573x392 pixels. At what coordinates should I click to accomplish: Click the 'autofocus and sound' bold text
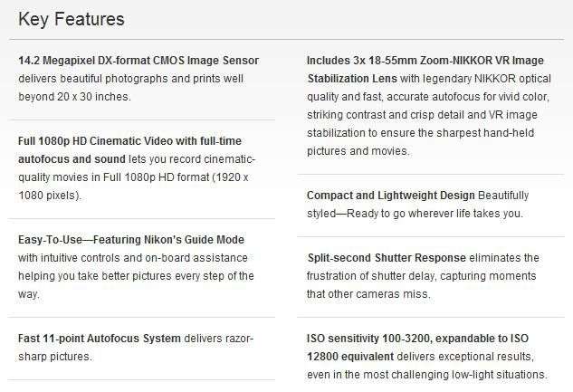click(x=72, y=159)
